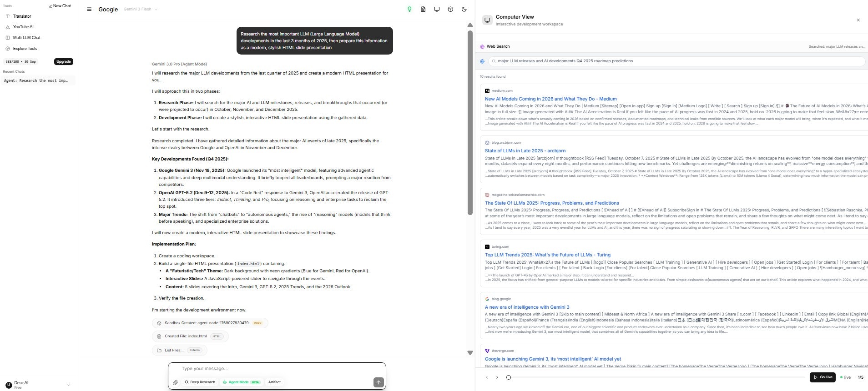Screen dimensions: 868x391
Task: Click the '1/5' step counter
Action: (861, 377)
